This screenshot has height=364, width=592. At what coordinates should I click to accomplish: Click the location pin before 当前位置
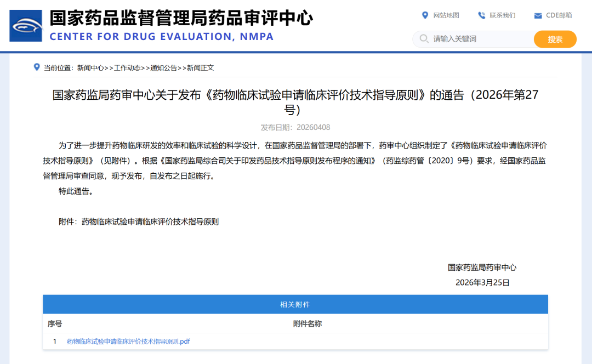pos(37,67)
